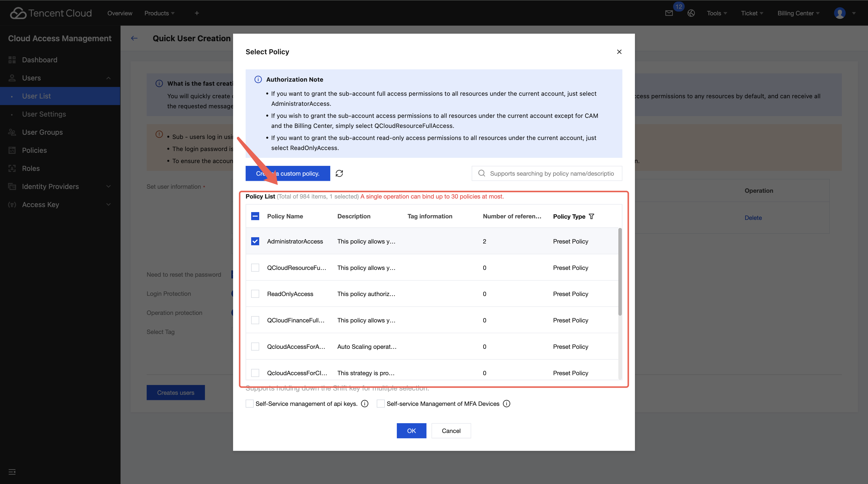The height and width of the screenshot is (484, 868).
Task: Click the info icon beside api keys option
Action: (x=365, y=404)
